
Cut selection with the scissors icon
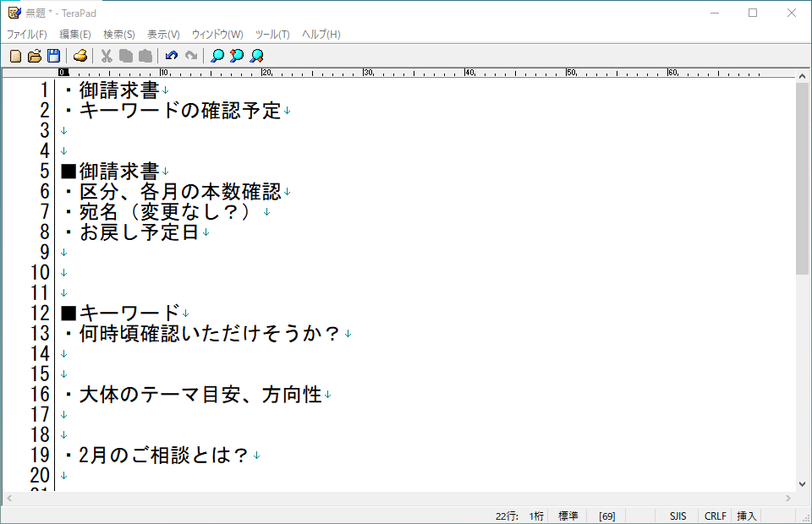pos(107,56)
